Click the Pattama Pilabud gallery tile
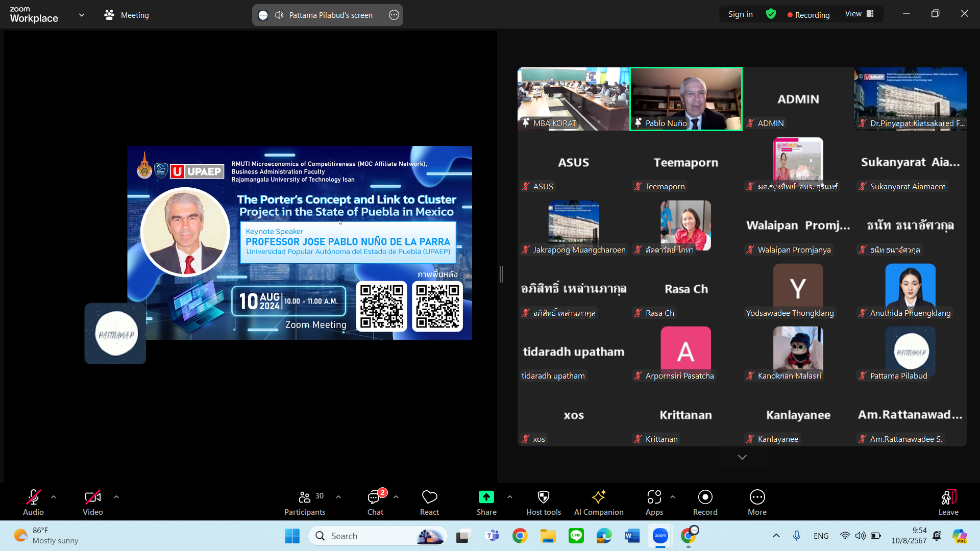 click(911, 352)
